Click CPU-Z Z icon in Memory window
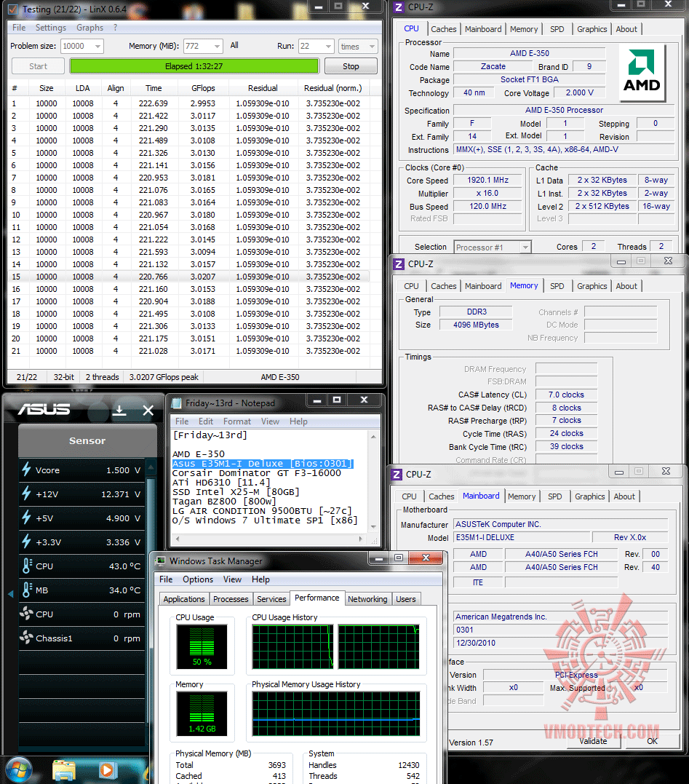 click(x=399, y=264)
